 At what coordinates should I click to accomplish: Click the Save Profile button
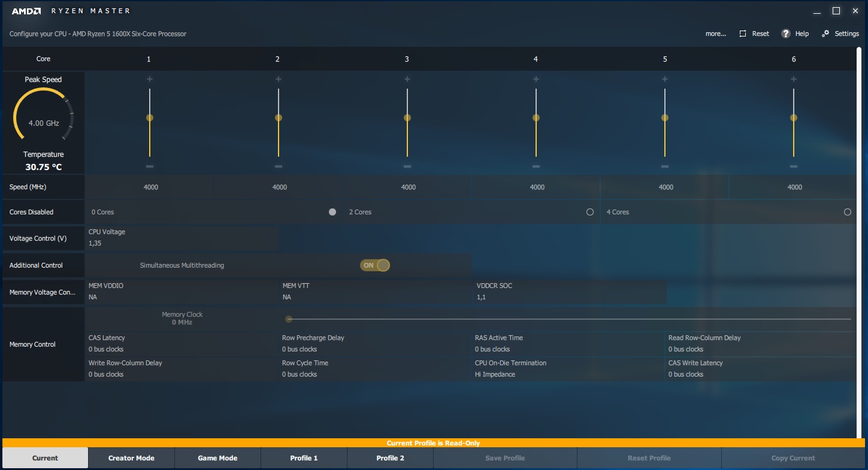point(505,458)
